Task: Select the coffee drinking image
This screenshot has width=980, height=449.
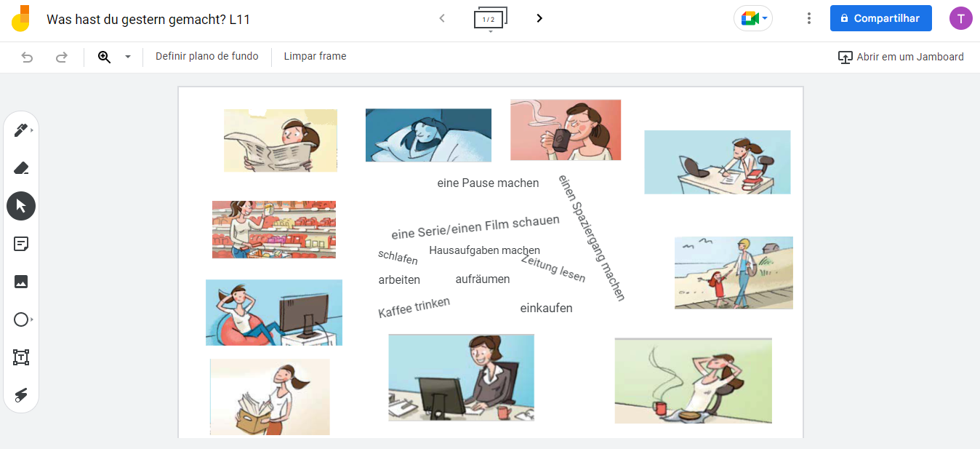Action: [566, 130]
